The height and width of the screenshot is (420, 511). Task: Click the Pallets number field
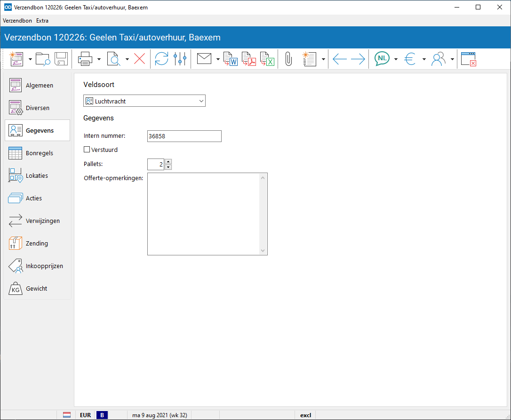[156, 164]
